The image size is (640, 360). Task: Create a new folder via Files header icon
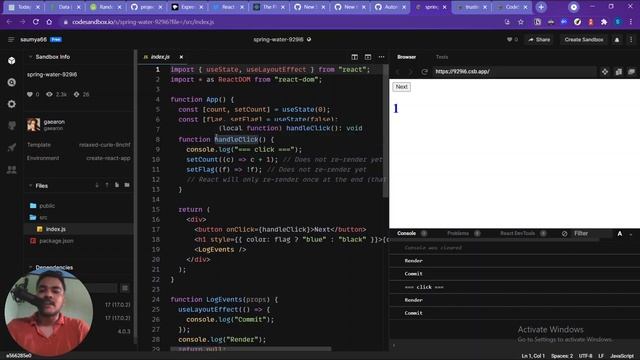pyautogui.click(x=127, y=185)
